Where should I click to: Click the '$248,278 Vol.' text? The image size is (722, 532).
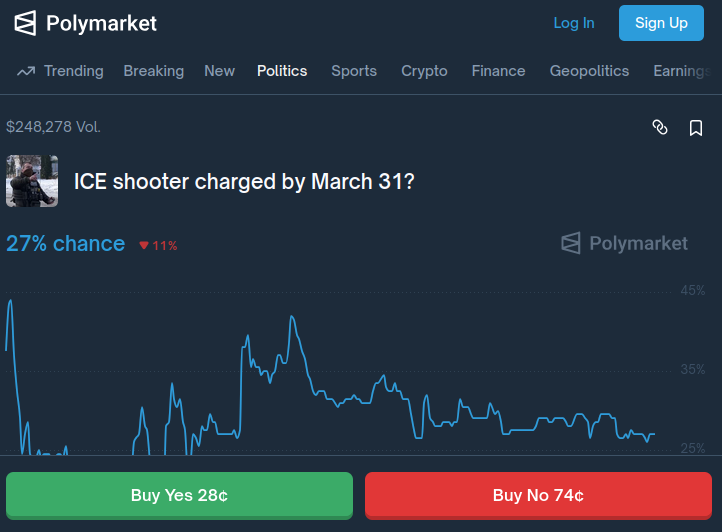pyautogui.click(x=53, y=127)
